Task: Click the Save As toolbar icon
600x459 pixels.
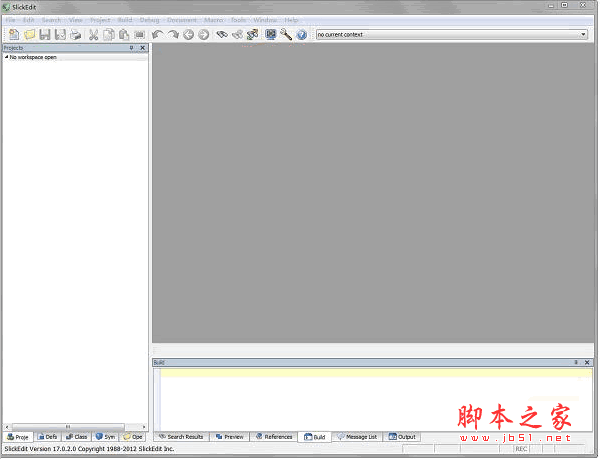Action: [x=60, y=35]
